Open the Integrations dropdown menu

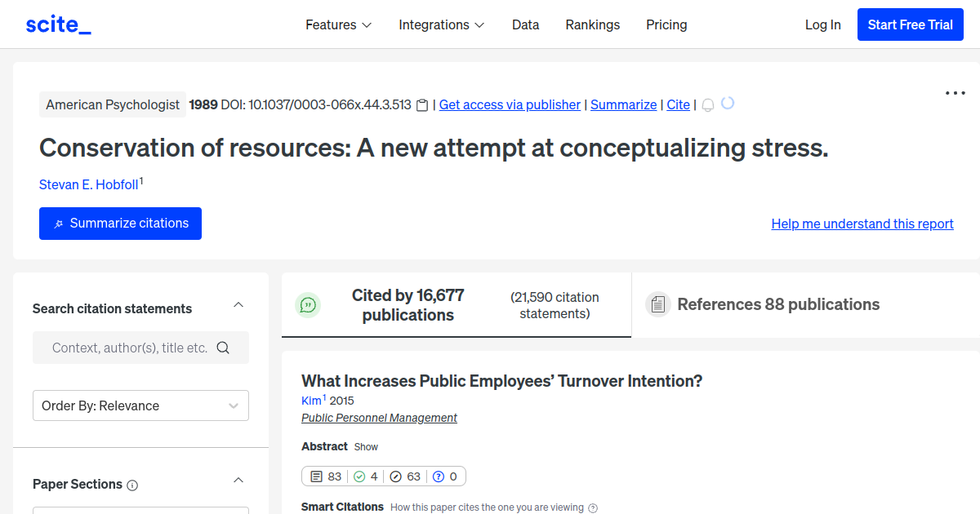[x=442, y=24]
